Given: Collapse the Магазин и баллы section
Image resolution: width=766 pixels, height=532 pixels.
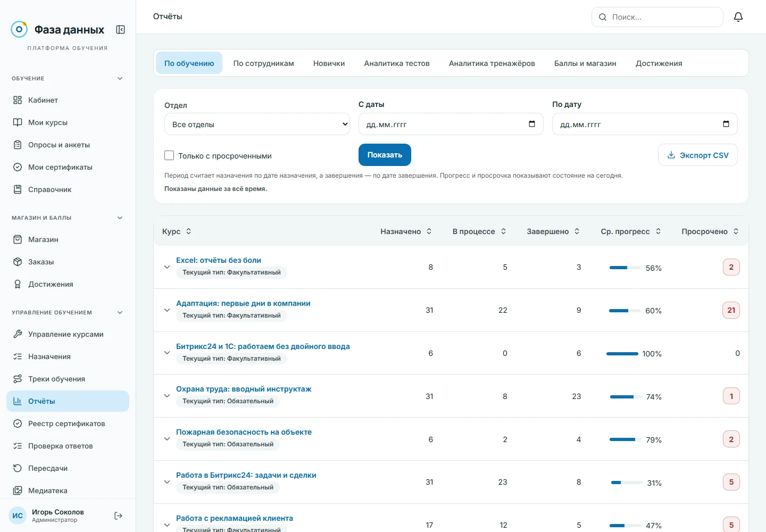Looking at the screenshot, I should click(120, 218).
